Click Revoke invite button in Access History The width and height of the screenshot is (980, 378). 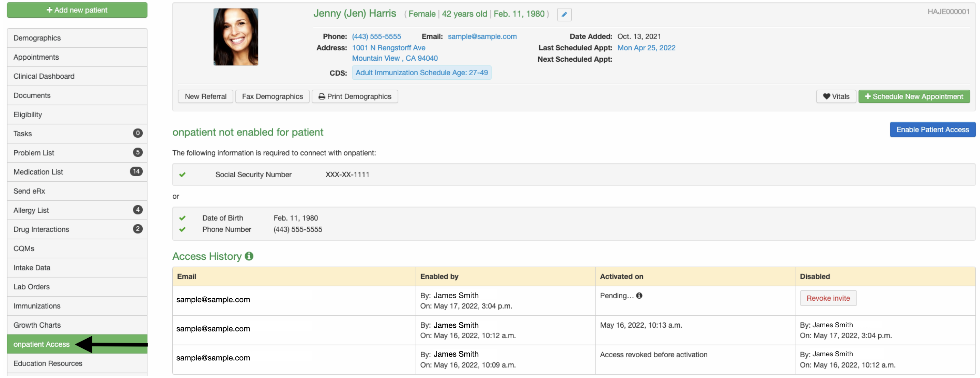click(x=828, y=298)
